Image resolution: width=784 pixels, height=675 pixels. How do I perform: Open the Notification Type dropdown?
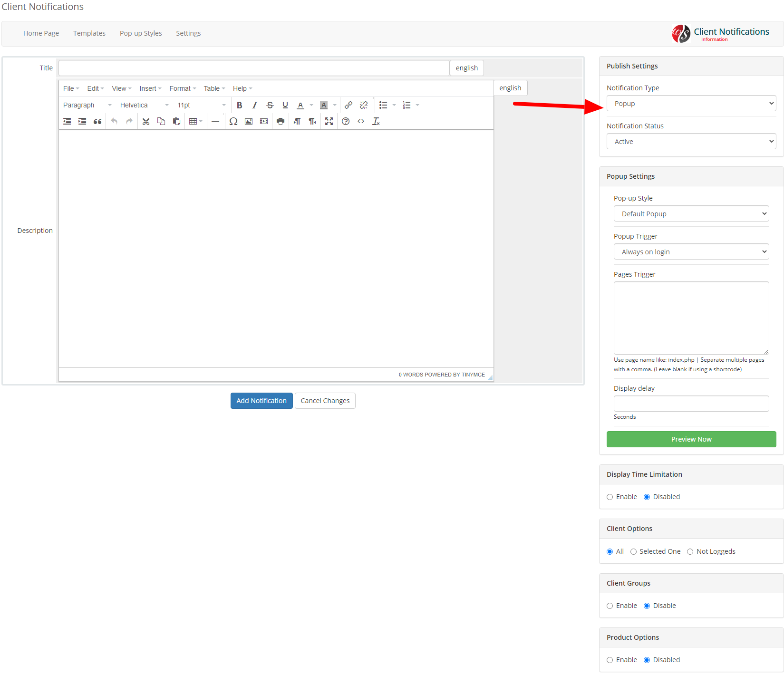tap(691, 103)
